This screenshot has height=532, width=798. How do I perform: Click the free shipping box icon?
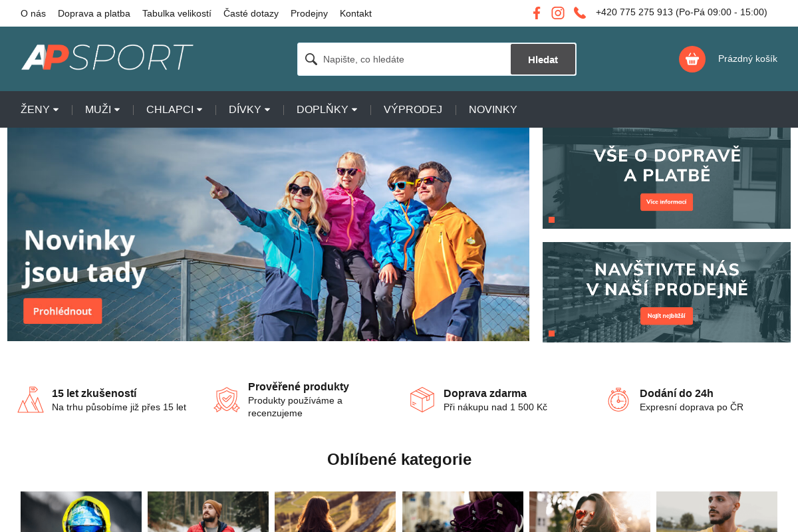coord(422,400)
